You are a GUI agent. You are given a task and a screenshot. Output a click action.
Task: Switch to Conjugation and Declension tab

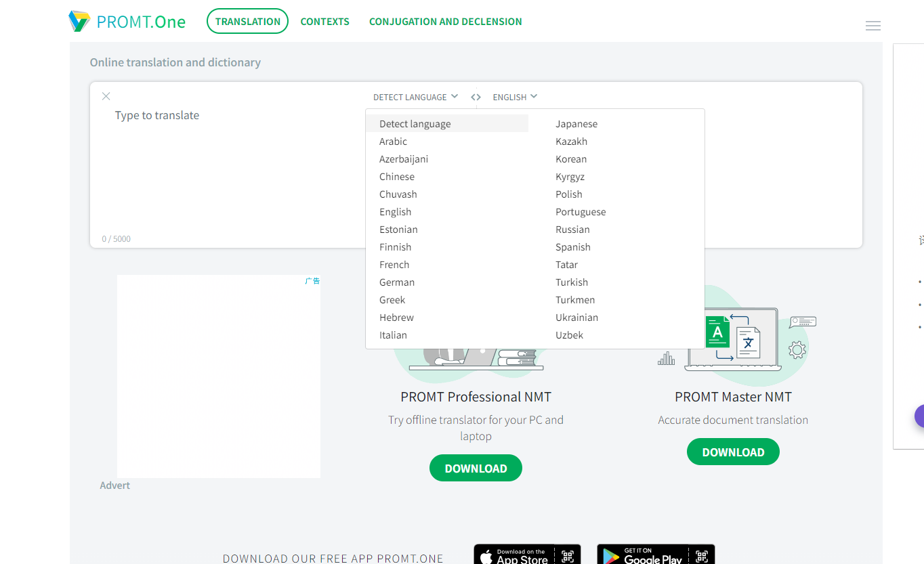coord(445,22)
